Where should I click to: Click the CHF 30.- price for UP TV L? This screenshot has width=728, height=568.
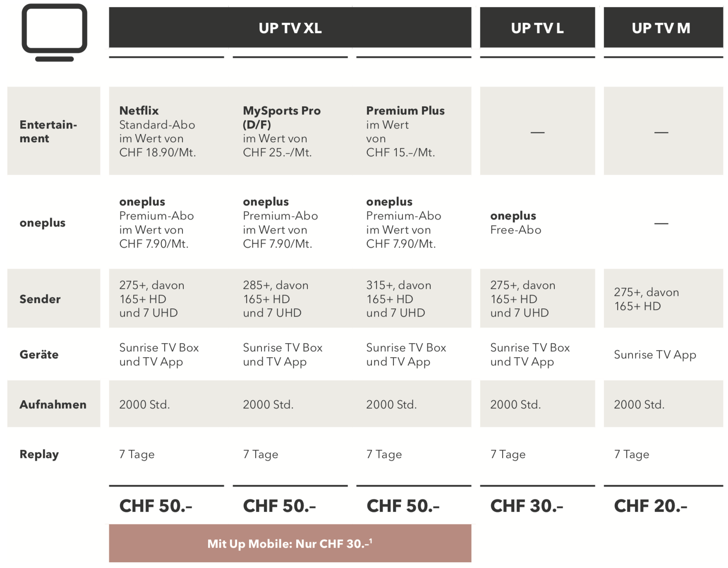[x=527, y=506]
